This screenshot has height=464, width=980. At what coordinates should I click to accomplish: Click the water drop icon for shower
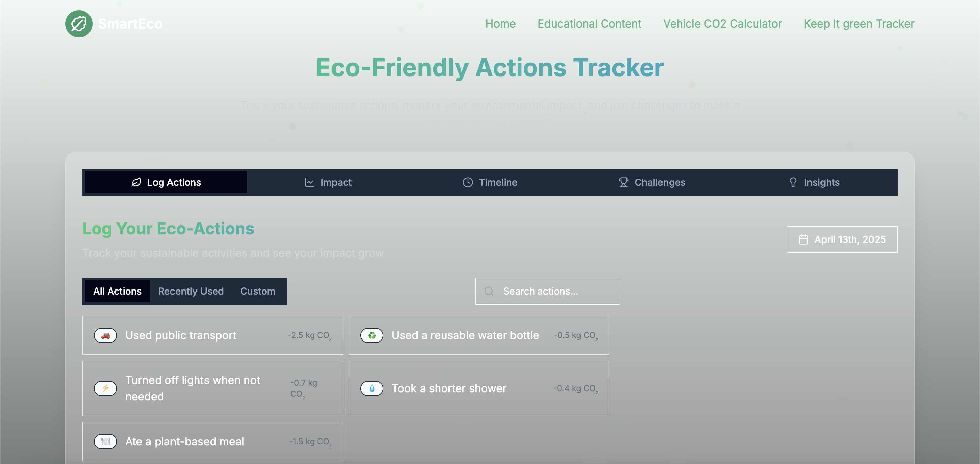[372, 388]
